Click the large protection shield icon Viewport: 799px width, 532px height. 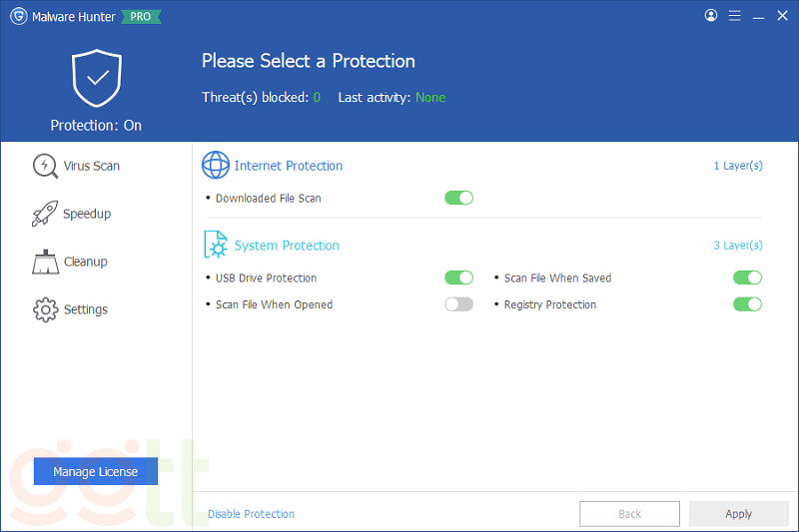[x=97, y=78]
